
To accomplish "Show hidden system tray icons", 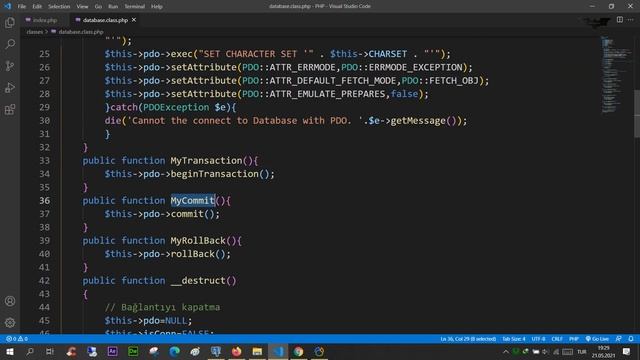I will click(506, 351).
